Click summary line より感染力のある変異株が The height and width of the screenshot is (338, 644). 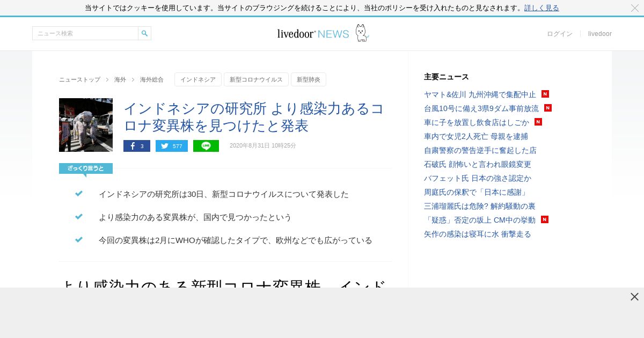click(x=195, y=217)
